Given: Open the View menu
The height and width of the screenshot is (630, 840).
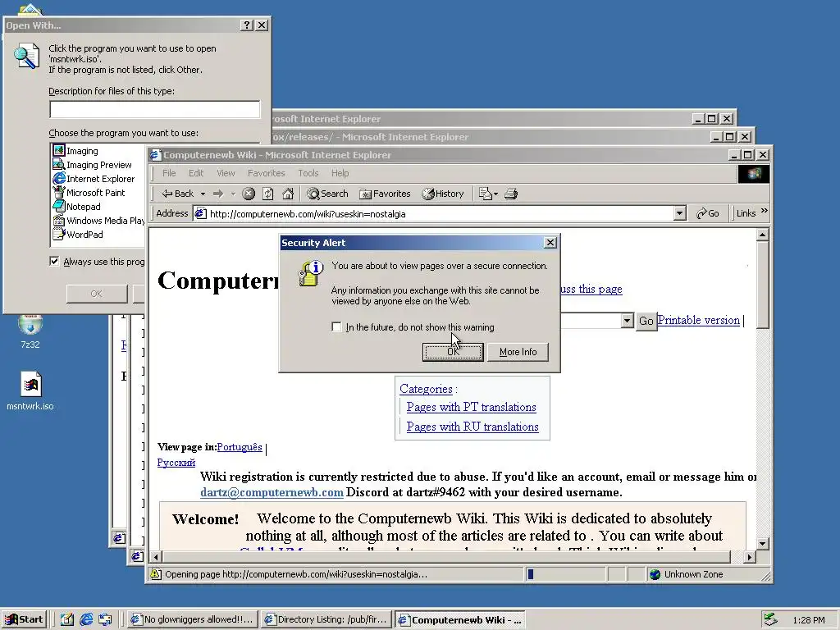Looking at the screenshot, I should tap(226, 173).
